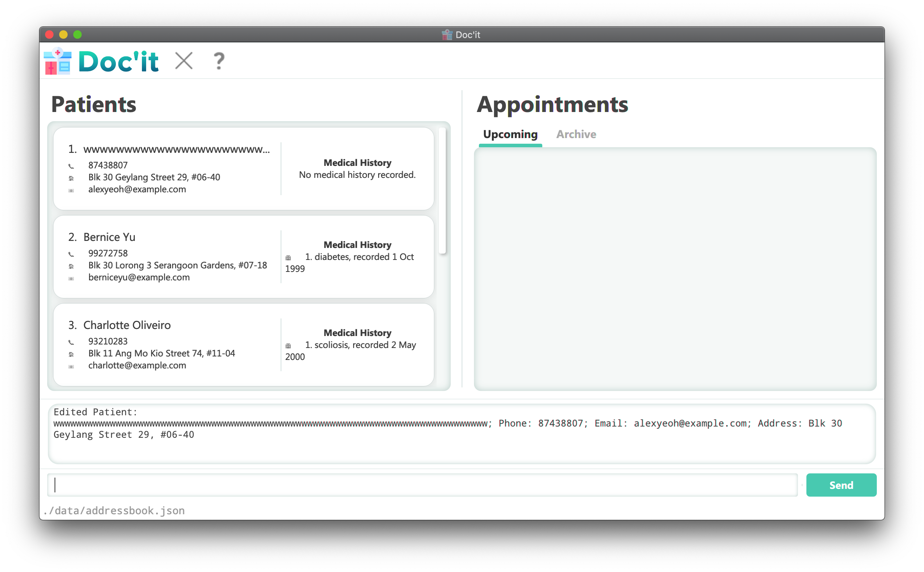Image resolution: width=924 pixels, height=572 pixels.
Task: Open help via question mark icon
Action: click(x=219, y=61)
